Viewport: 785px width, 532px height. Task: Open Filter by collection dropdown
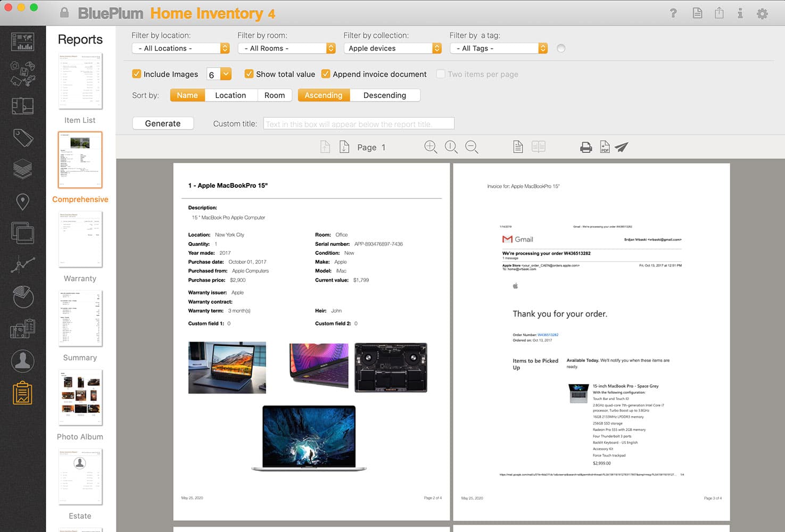point(392,48)
